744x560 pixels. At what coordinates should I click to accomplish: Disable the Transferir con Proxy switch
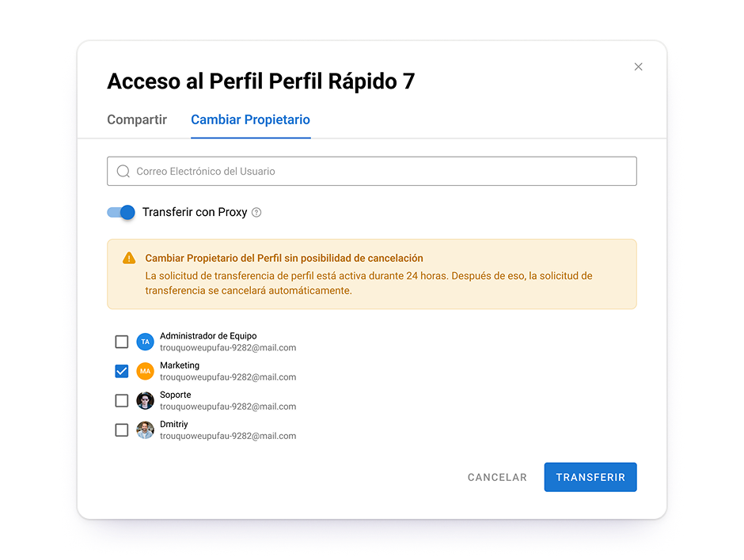coord(122,213)
